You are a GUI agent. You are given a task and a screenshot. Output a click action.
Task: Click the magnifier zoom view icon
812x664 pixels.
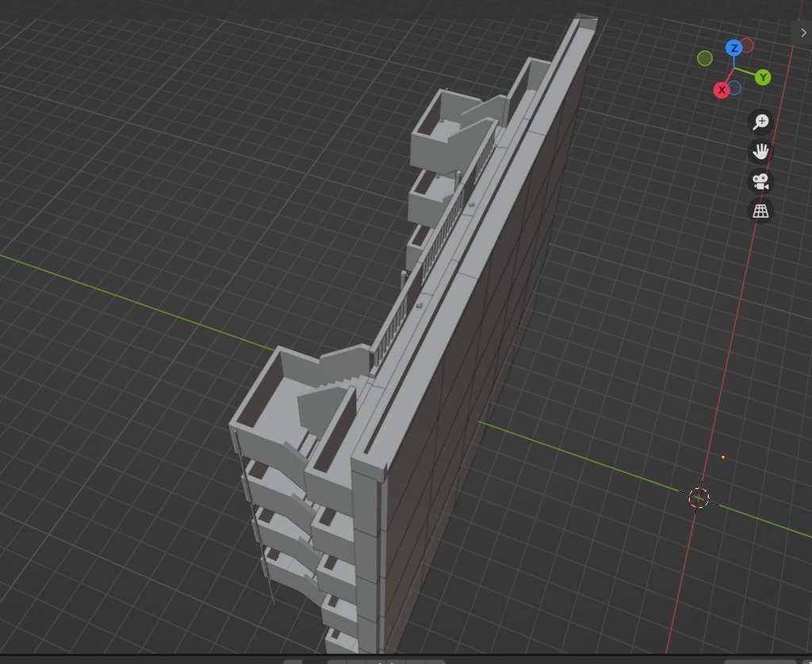coord(760,121)
